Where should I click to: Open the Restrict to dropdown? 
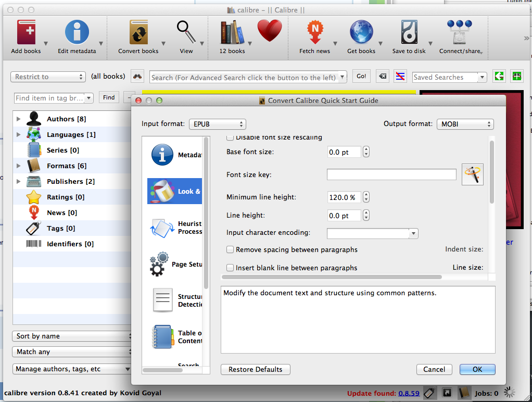point(47,77)
